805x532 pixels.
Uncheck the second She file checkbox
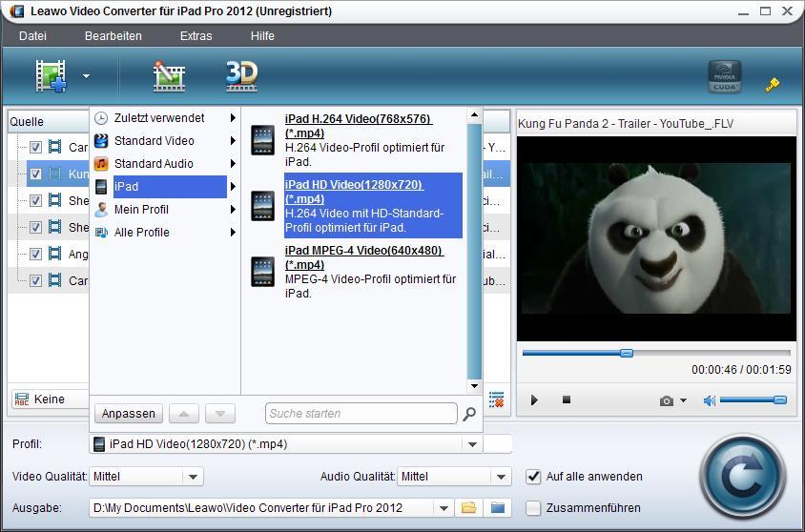(x=35, y=227)
